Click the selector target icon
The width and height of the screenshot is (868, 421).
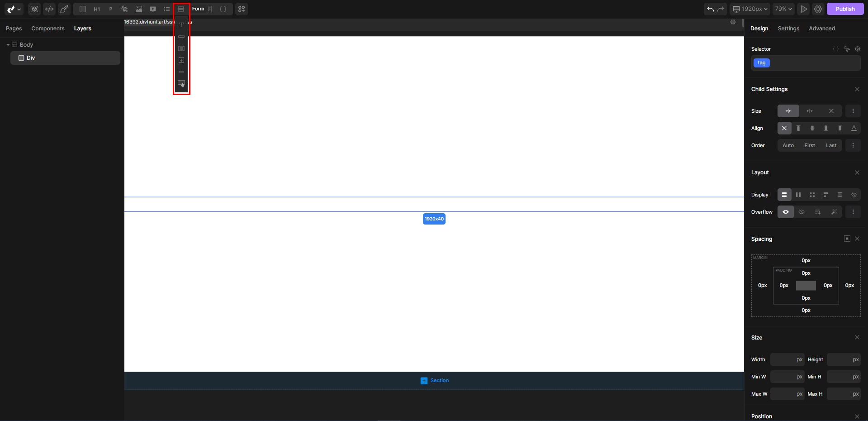(x=858, y=49)
